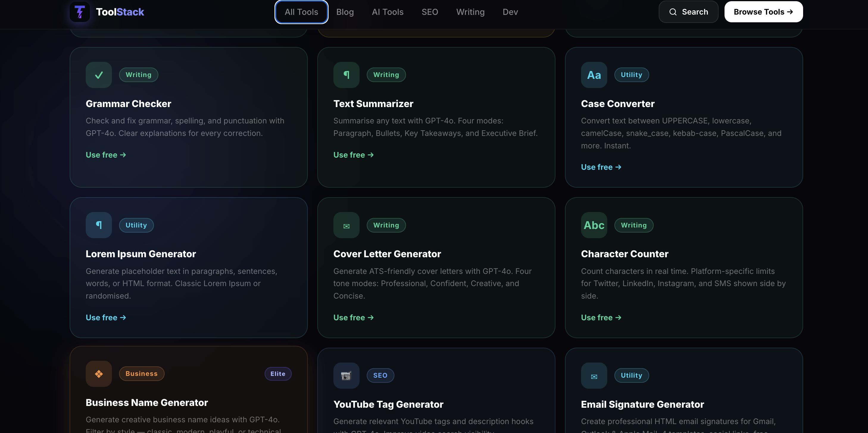The height and width of the screenshot is (433, 868).
Task: Click the Elite badge on Business Name Generator
Action: [278, 374]
